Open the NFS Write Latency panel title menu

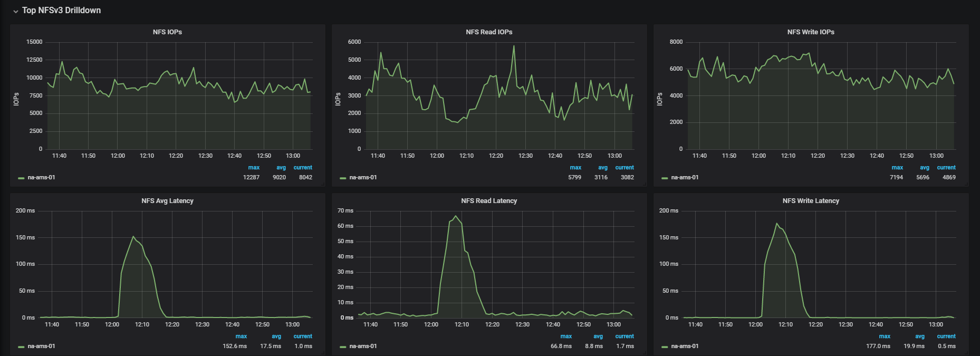pyautogui.click(x=811, y=201)
